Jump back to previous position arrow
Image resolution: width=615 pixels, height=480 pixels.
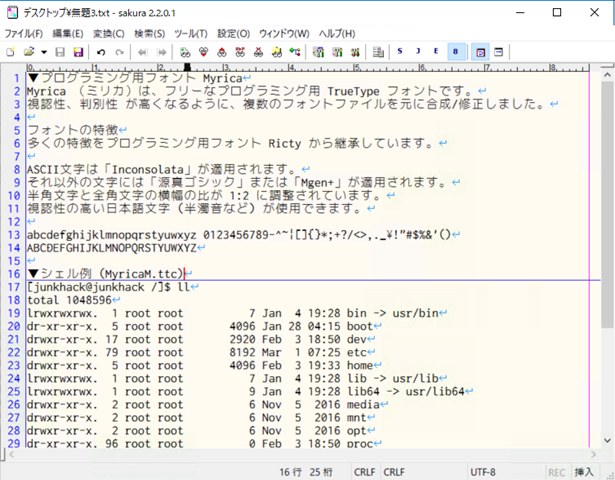[142, 52]
